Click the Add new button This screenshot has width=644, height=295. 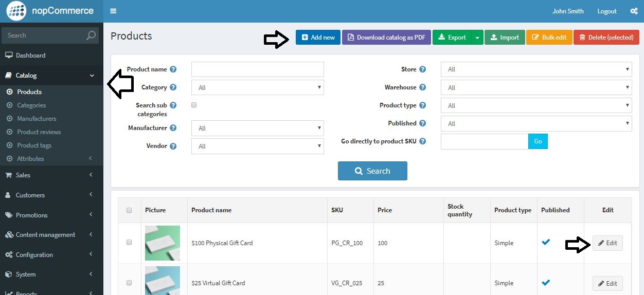coord(318,38)
